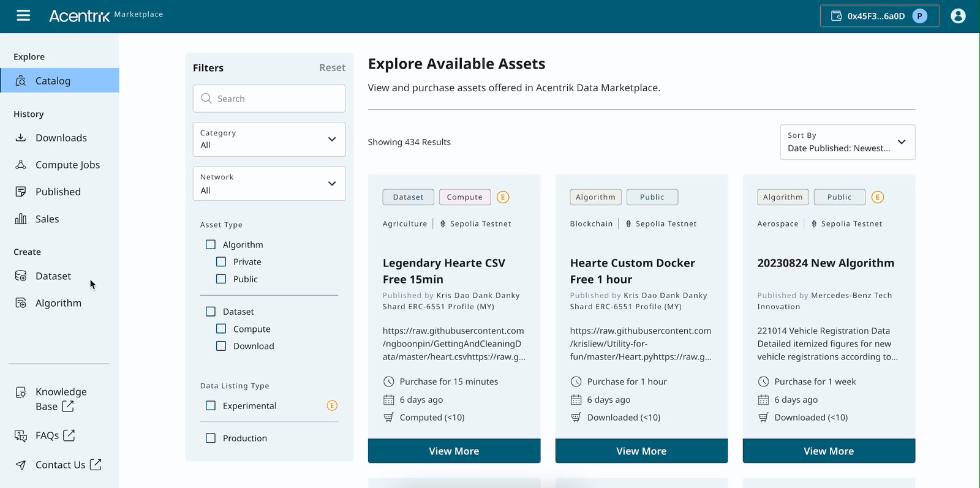This screenshot has height=488, width=980.
Task: Click the Experimental badge on Legendary Hearte card
Action: tap(503, 197)
